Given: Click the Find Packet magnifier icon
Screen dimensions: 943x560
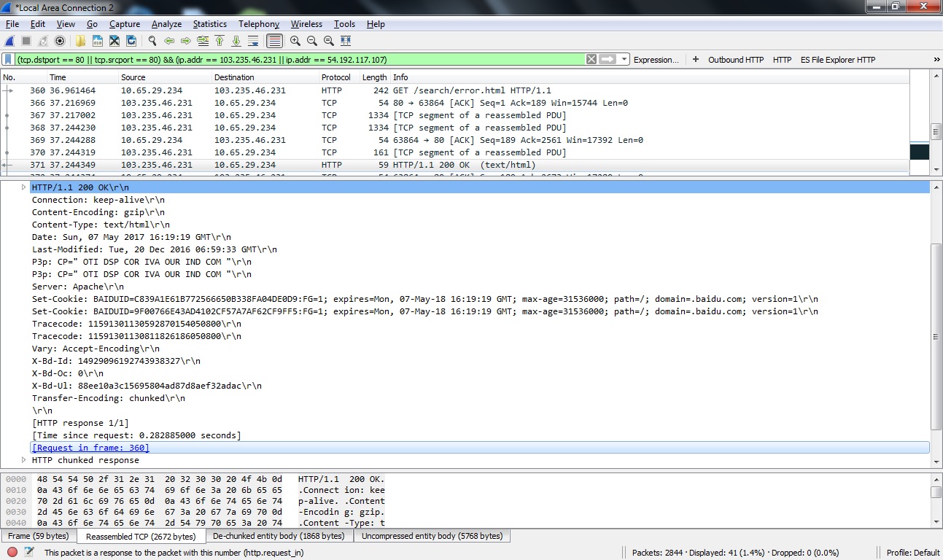Looking at the screenshot, I should click(x=152, y=41).
